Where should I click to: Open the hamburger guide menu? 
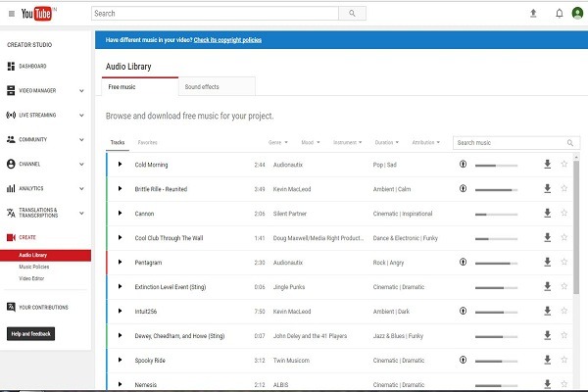pyautogui.click(x=11, y=14)
